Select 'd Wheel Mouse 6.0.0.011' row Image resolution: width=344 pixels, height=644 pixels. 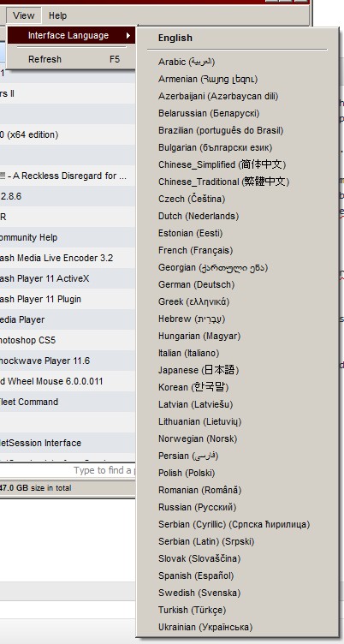[68, 381]
